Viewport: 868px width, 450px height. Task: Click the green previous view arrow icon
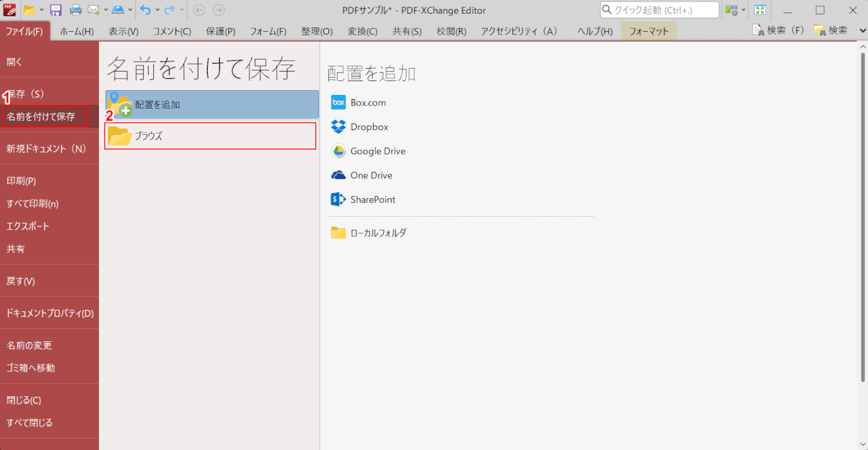click(x=199, y=10)
